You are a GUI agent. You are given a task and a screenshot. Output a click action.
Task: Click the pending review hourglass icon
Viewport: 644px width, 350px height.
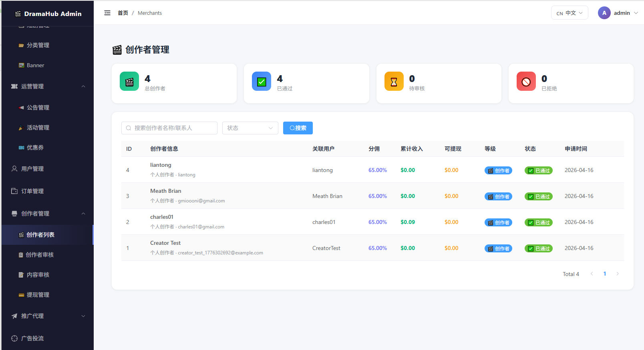pyautogui.click(x=394, y=82)
